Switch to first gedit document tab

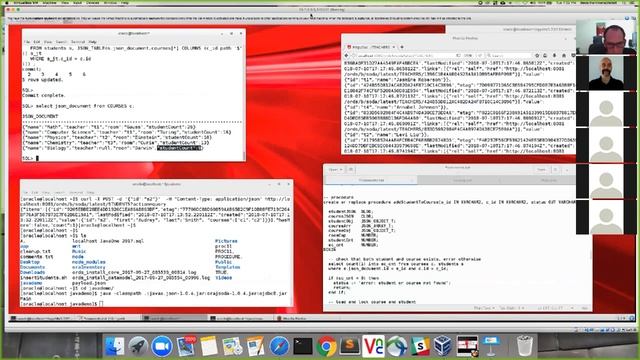[x=371, y=180]
